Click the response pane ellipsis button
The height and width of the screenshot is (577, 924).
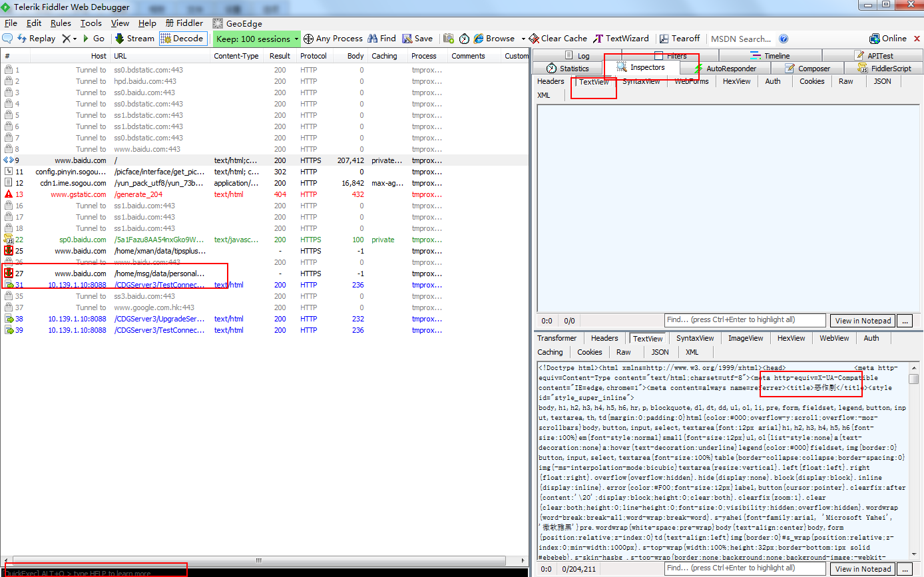[904, 569]
